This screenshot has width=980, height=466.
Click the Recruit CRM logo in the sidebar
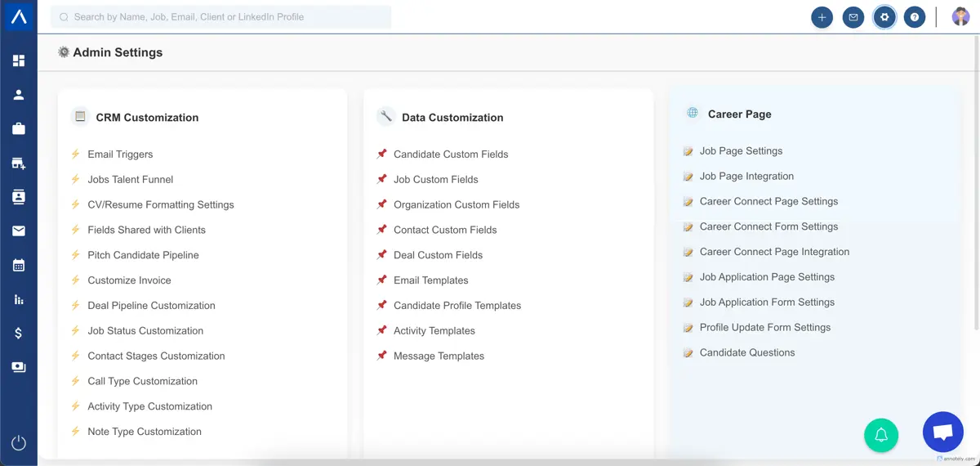pos(18,16)
